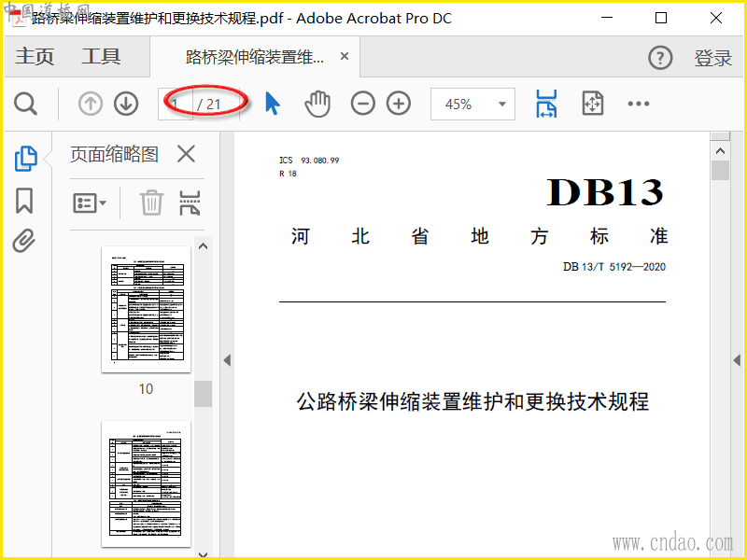The image size is (747, 560).
Task: Minimize the Acrobat window
Action: click(x=607, y=18)
